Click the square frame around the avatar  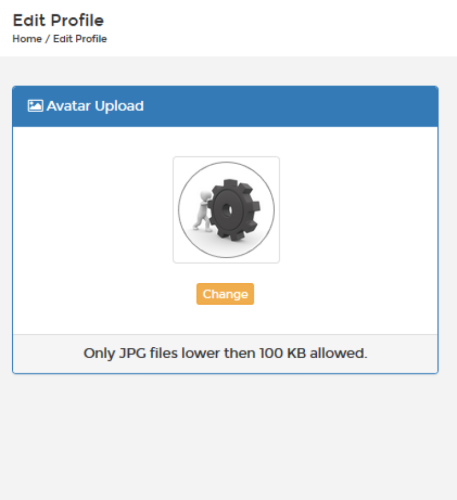point(226,210)
